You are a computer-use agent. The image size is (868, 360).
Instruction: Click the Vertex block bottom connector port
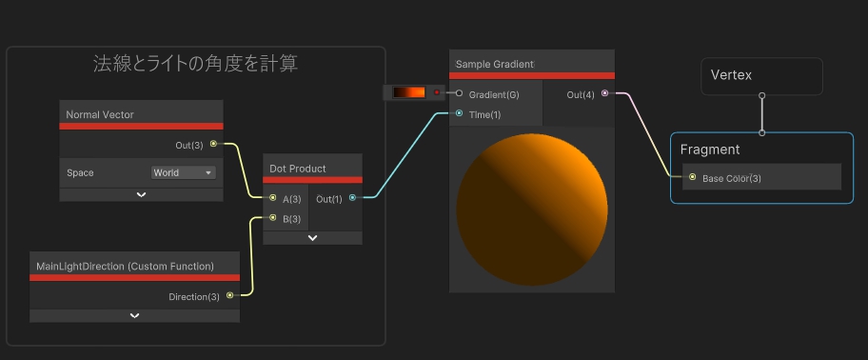point(761,96)
